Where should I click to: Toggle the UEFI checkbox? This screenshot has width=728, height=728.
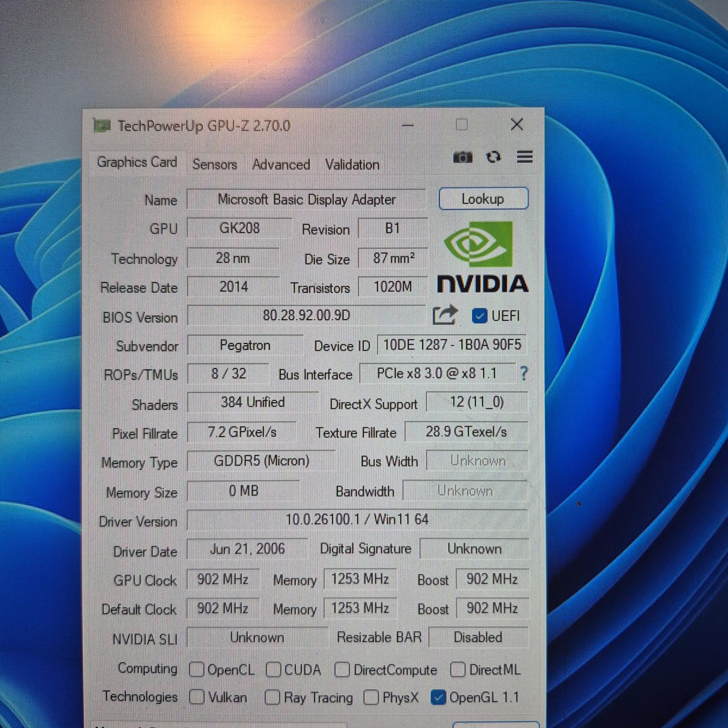pos(479,316)
